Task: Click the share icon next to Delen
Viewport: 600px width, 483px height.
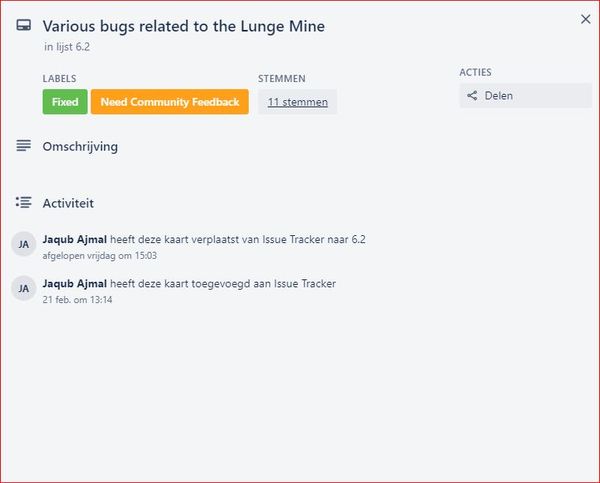Action: pos(472,96)
